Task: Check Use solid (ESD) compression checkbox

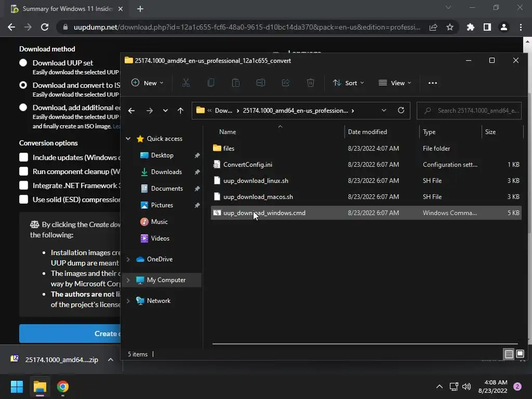Action: click(23, 199)
